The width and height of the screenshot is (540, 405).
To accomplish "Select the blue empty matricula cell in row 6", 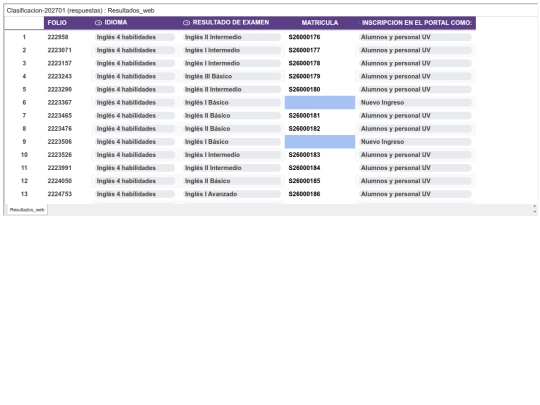I will pos(320,103).
